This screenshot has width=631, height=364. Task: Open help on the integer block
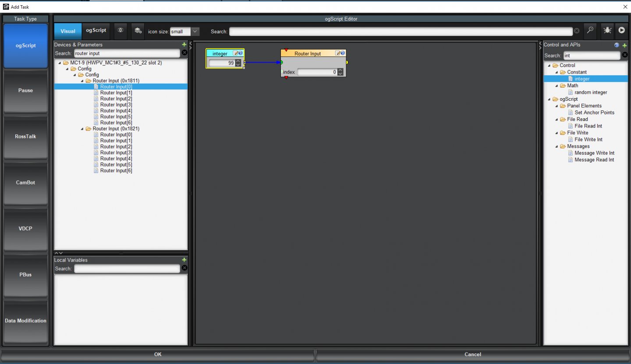click(241, 53)
